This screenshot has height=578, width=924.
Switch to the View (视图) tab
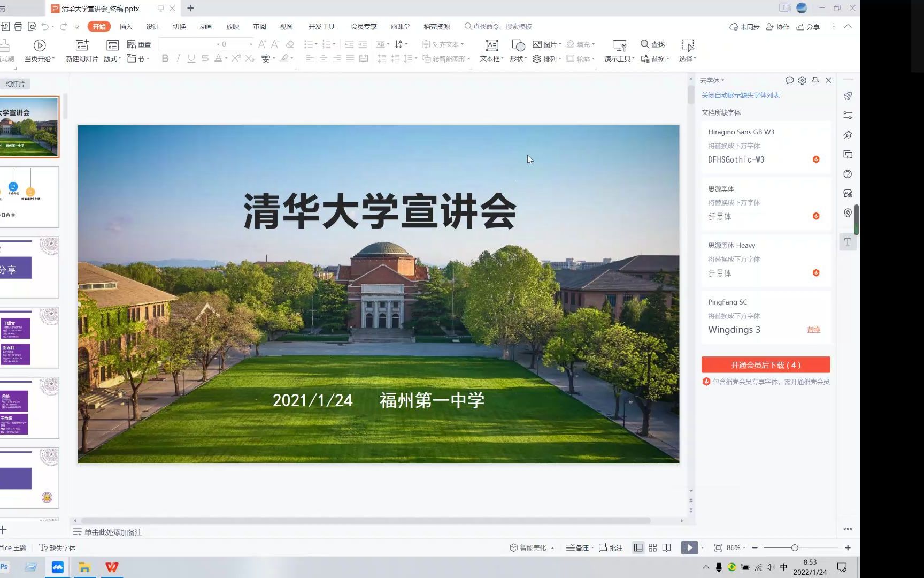[x=286, y=27]
